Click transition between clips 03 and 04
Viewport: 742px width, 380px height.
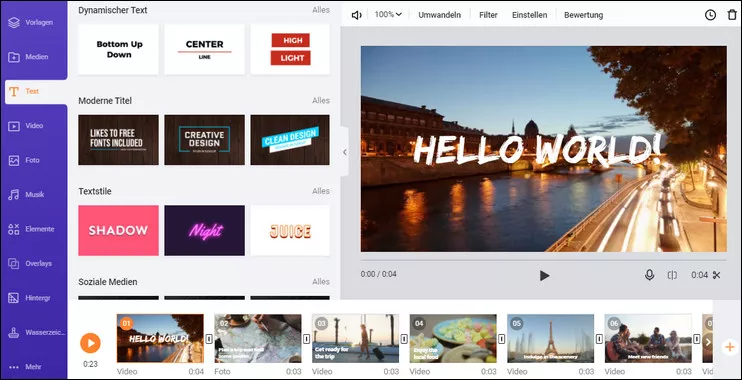pos(404,339)
